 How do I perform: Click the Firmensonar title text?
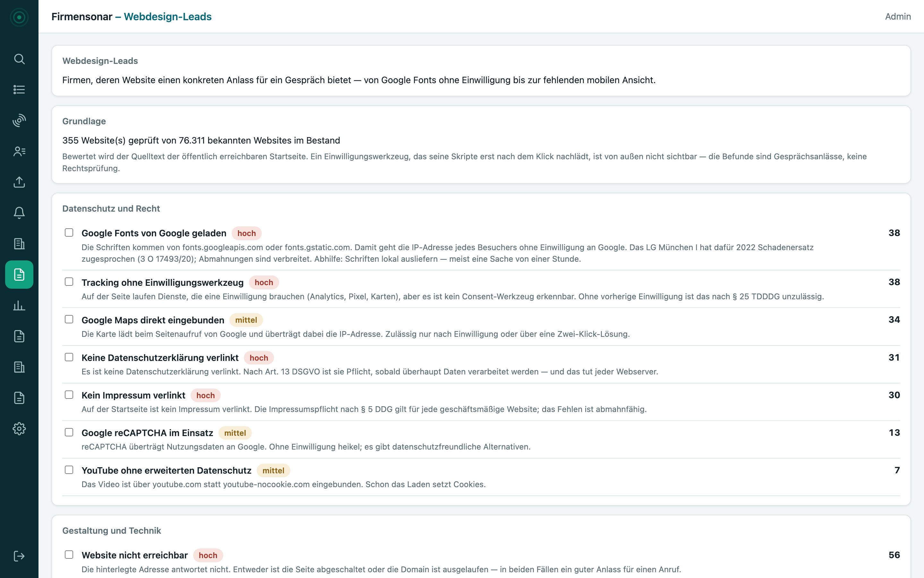pyautogui.click(x=82, y=17)
